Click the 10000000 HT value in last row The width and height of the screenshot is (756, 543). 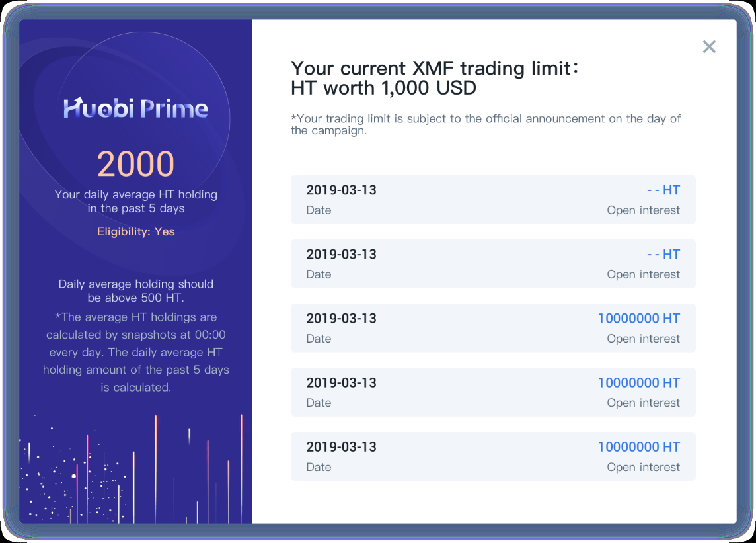(639, 447)
